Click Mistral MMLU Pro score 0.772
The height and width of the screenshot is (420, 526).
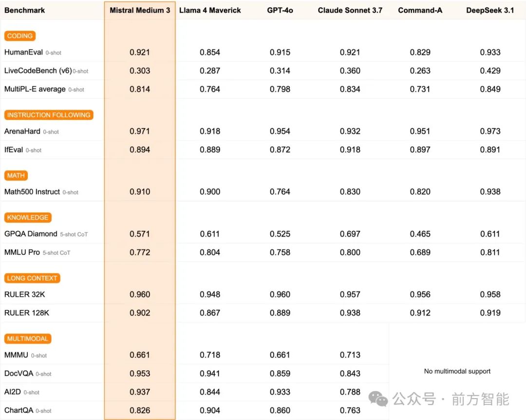[x=140, y=252]
